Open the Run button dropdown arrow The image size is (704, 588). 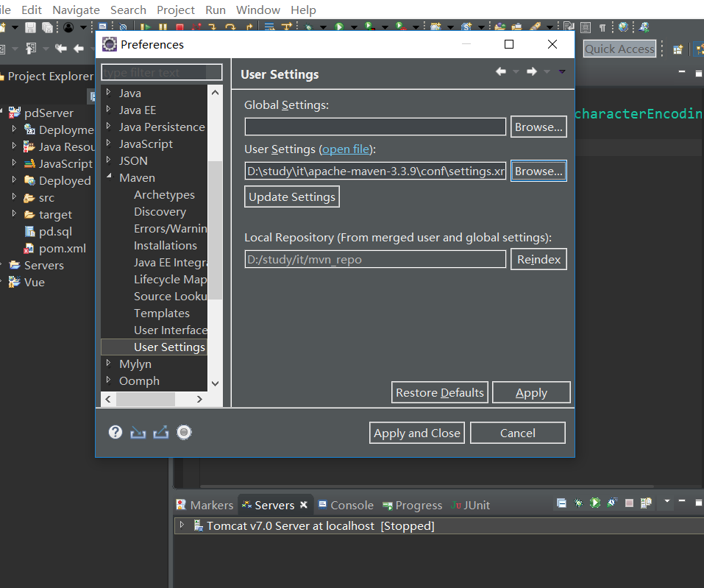click(355, 28)
